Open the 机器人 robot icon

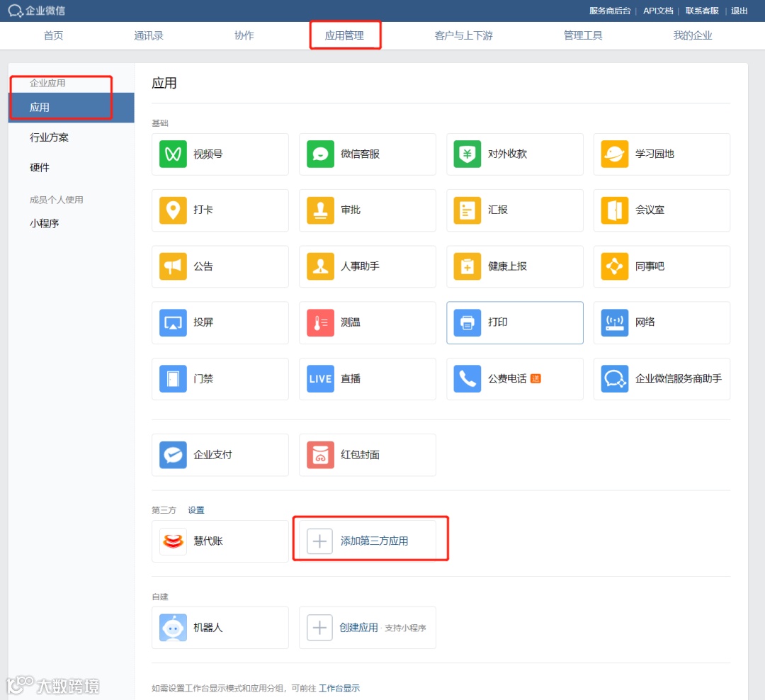click(173, 628)
